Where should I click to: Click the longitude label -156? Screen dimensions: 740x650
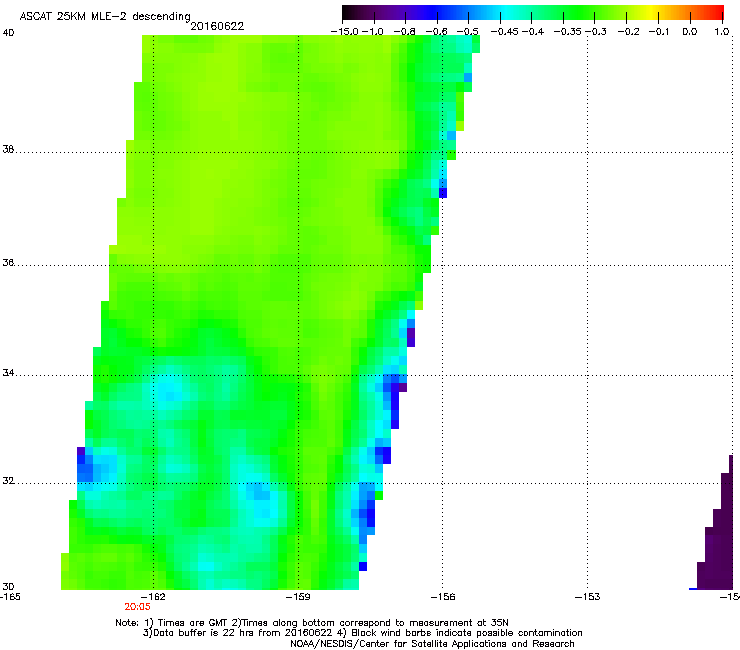445,597
